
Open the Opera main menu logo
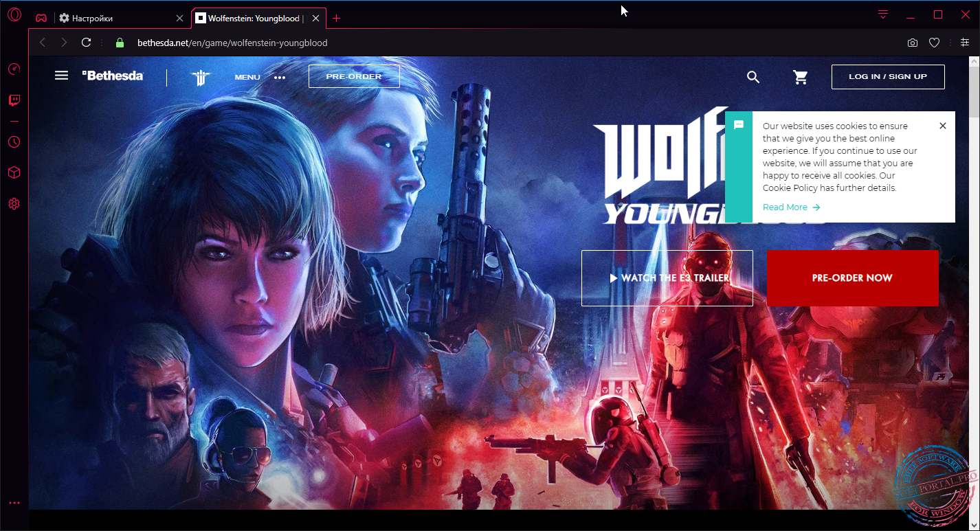[14, 14]
